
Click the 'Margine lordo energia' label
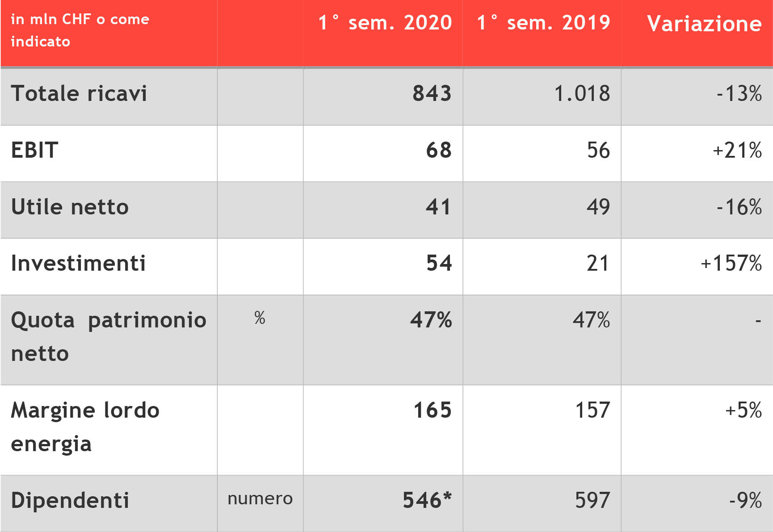click(x=85, y=427)
